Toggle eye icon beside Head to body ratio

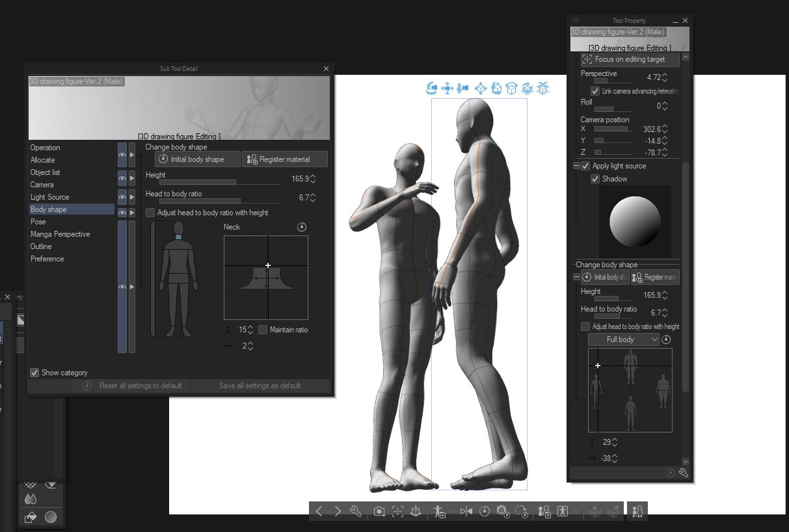[122, 197]
